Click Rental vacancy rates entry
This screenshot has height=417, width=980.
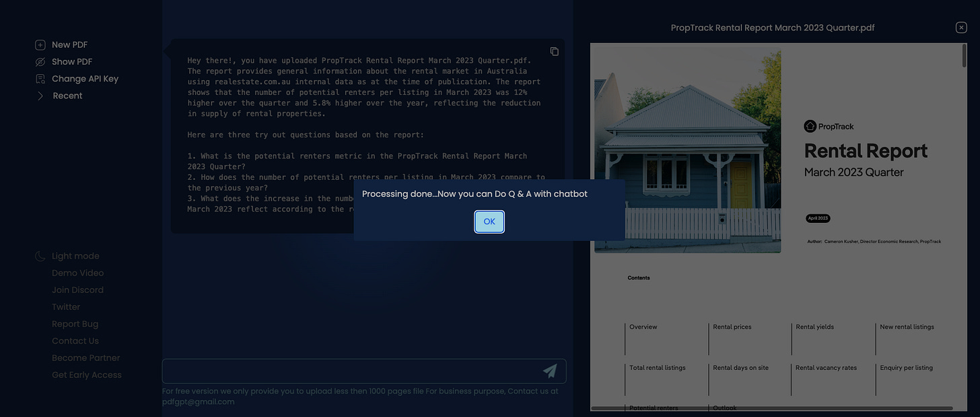(x=826, y=368)
